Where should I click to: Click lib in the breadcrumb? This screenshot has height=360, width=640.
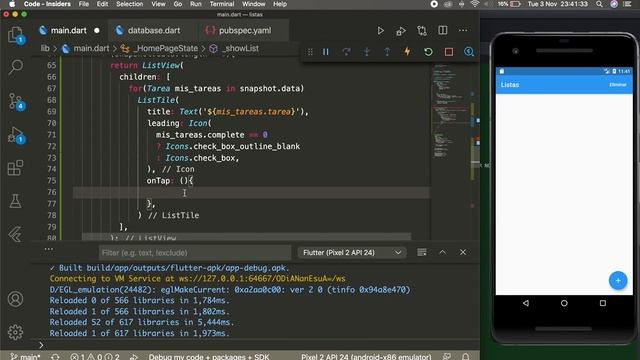click(45, 48)
